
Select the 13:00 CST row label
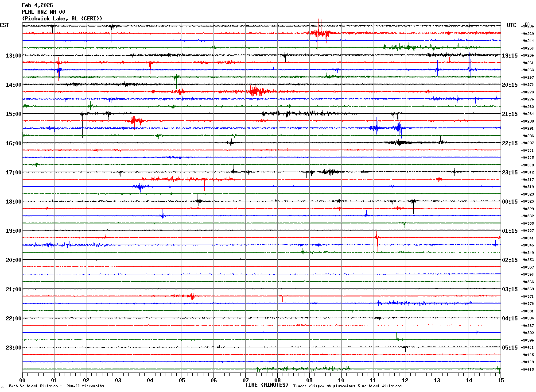point(13,55)
